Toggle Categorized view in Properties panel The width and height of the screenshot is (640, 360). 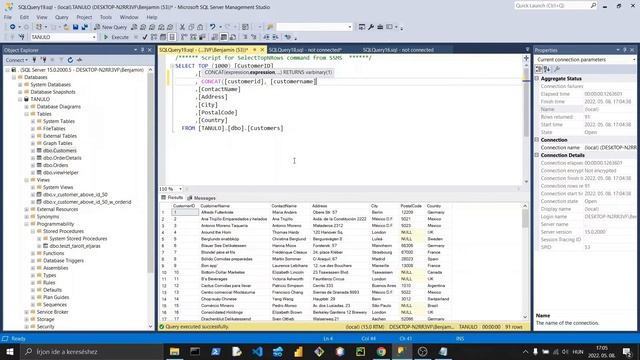539,69
